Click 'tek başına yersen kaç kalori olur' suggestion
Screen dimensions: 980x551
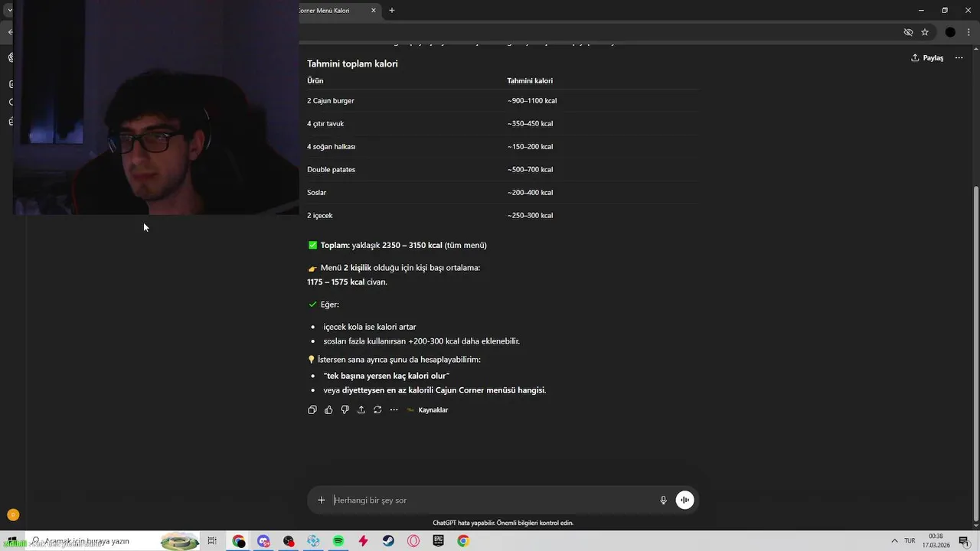coord(387,376)
